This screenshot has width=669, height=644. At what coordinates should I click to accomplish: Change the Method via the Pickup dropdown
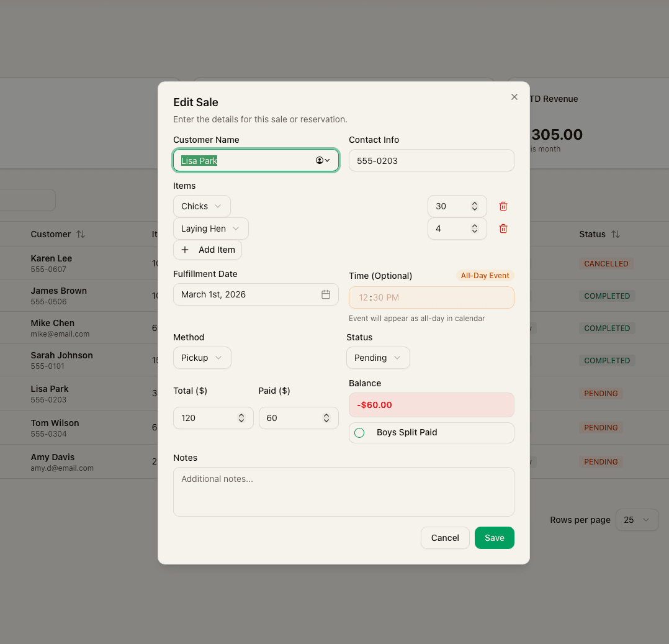click(x=202, y=357)
